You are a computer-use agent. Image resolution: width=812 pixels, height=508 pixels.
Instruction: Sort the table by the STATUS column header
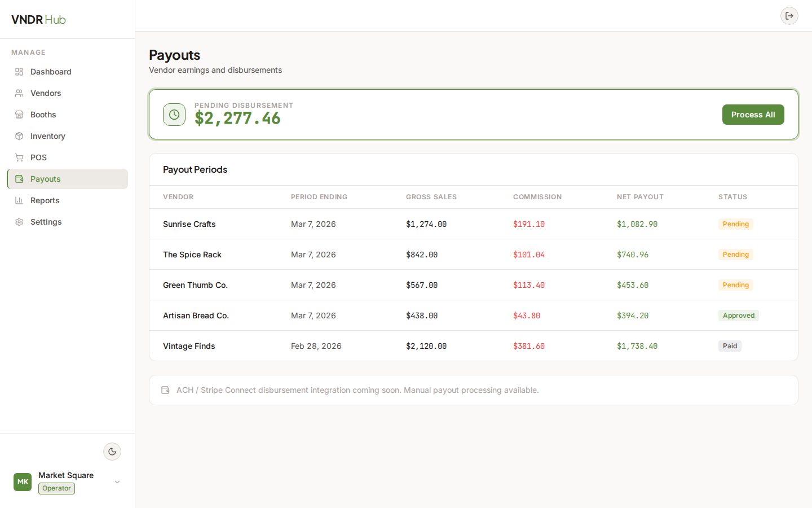coord(732,197)
